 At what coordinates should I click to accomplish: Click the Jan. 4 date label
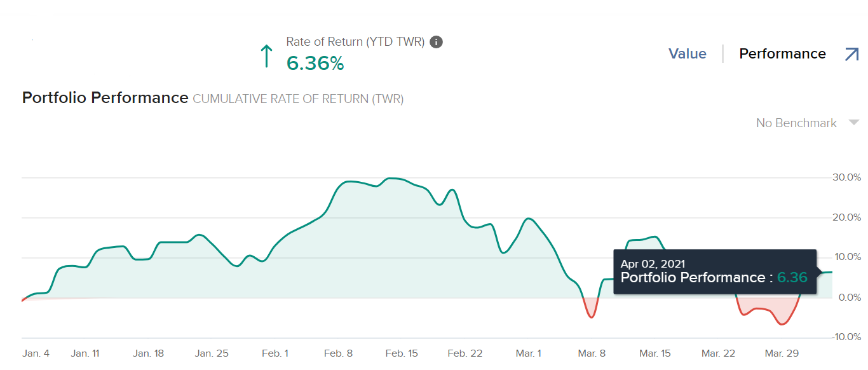36,353
